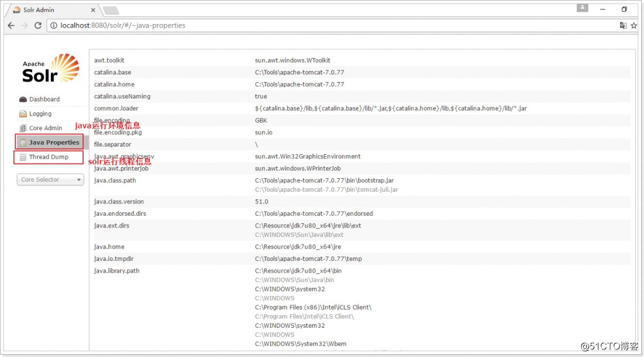The width and height of the screenshot is (644, 357).
Task: Select the value true
Action: tap(261, 96)
